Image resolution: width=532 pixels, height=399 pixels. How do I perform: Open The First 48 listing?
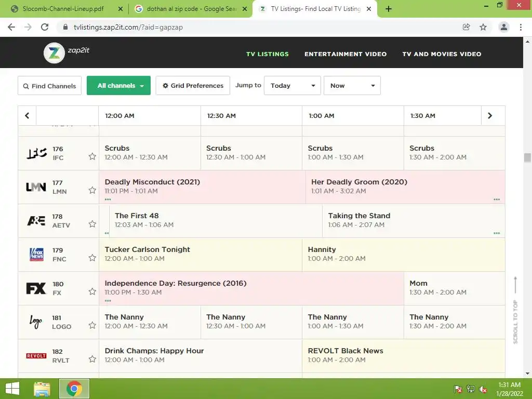216,220
